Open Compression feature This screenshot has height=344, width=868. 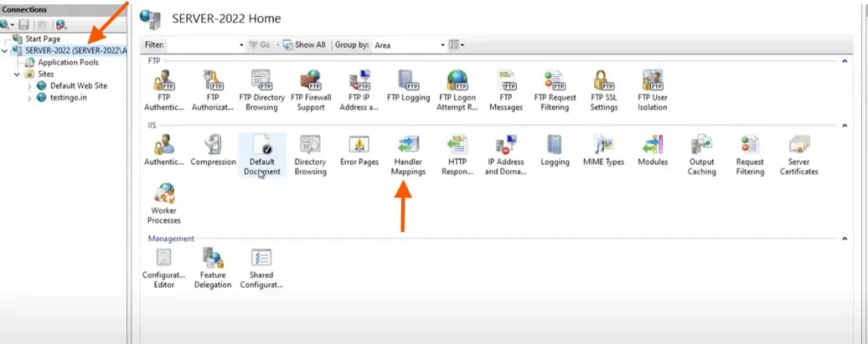pyautogui.click(x=213, y=151)
